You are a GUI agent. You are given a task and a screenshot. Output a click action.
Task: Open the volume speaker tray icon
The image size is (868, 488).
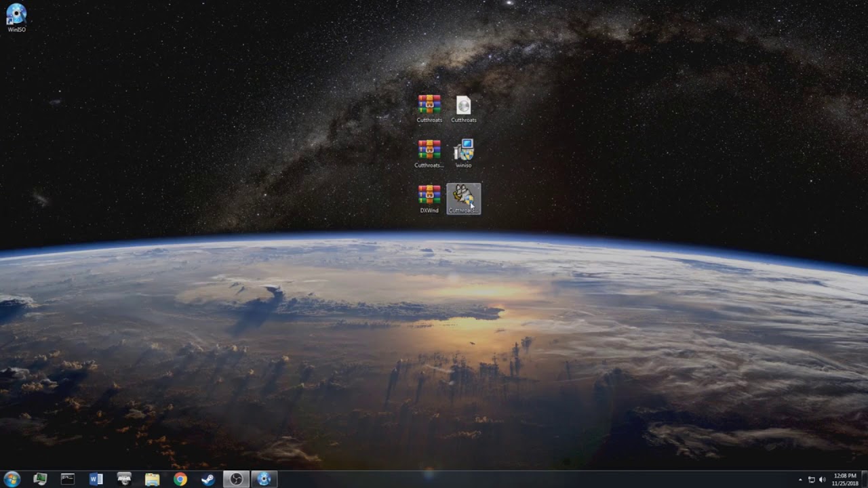click(823, 480)
